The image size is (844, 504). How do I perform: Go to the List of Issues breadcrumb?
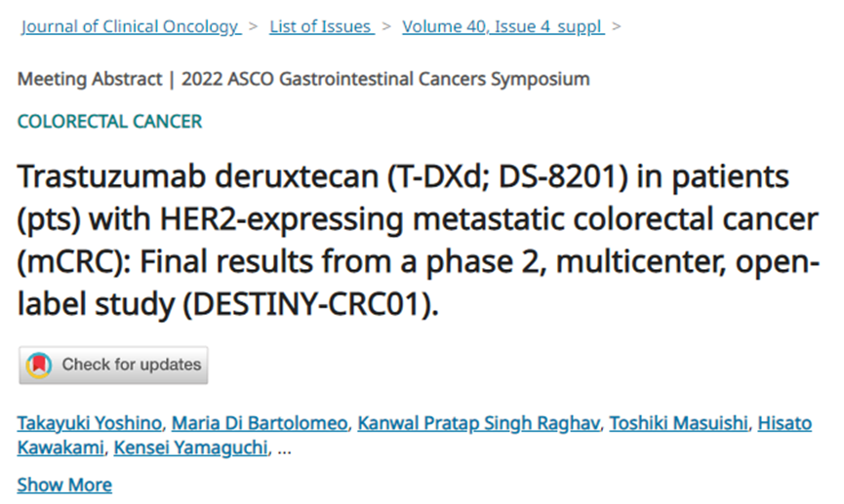click(x=321, y=26)
